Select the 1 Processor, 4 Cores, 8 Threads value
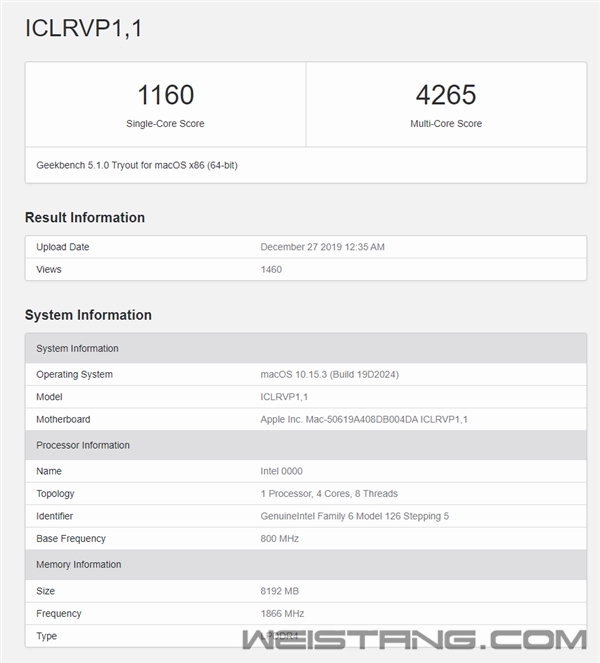600x663 pixels. (x=329, y=494)
